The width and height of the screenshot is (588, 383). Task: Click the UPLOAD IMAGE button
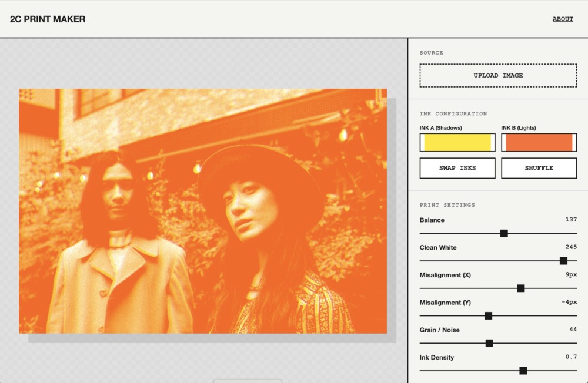point(498,75)
